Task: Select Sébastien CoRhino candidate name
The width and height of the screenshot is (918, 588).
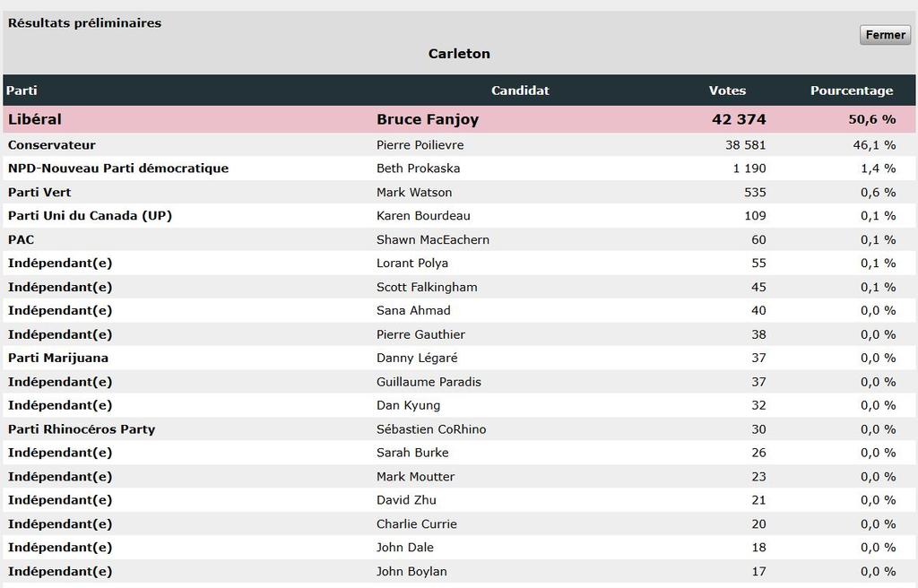Action: tap(431, 428)
